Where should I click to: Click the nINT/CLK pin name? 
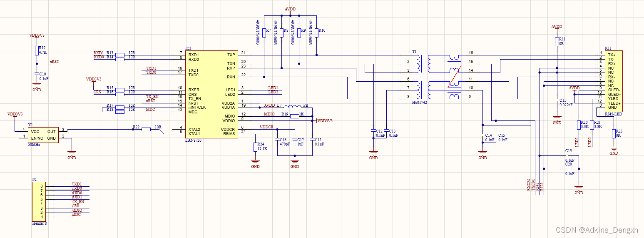point(197,107)
